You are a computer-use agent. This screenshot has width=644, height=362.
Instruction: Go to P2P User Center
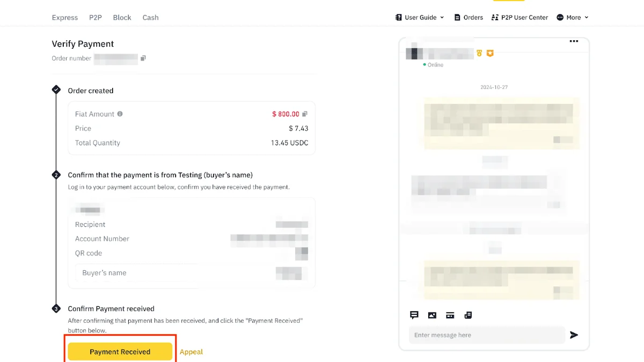tap(519, 17)
